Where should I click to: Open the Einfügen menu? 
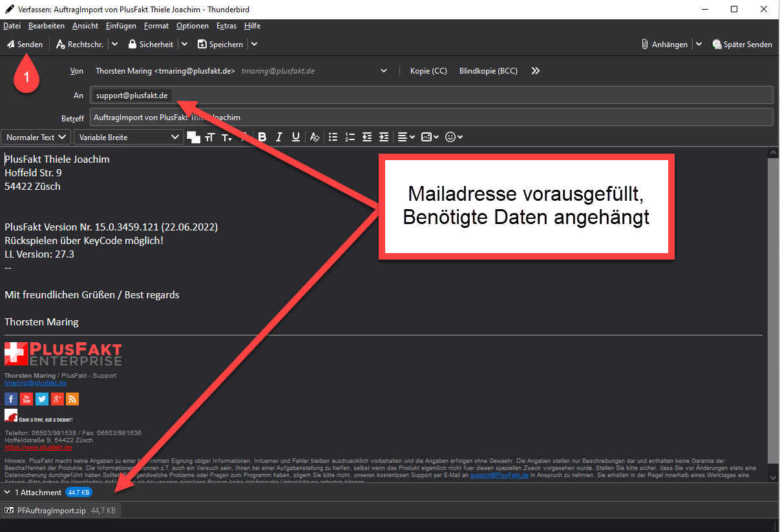[x=121, y=26]
